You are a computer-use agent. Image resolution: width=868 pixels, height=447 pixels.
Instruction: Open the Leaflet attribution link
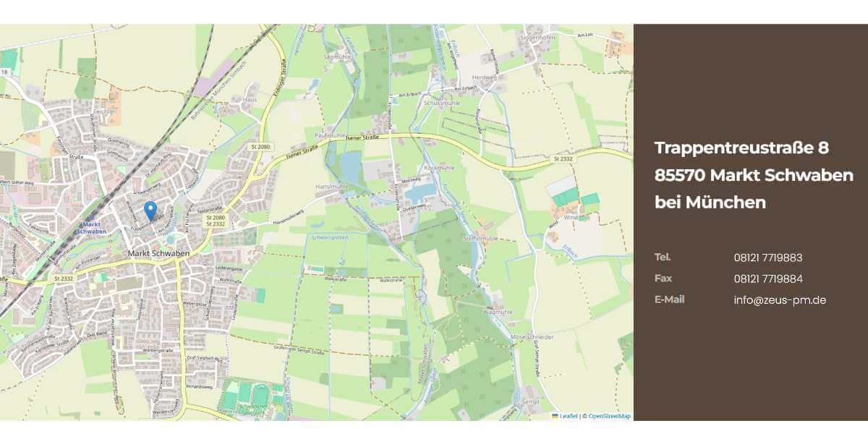pyautogui.click(x=569, y=416)
